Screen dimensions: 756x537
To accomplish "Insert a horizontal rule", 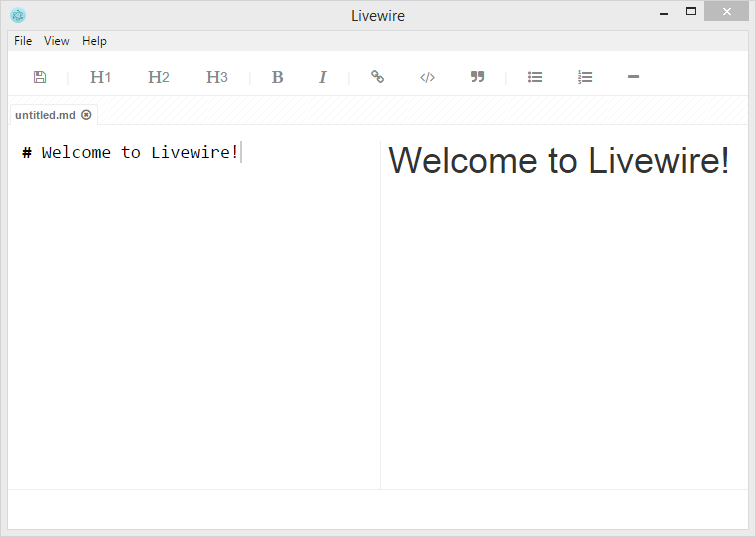I will click(634, 77).
